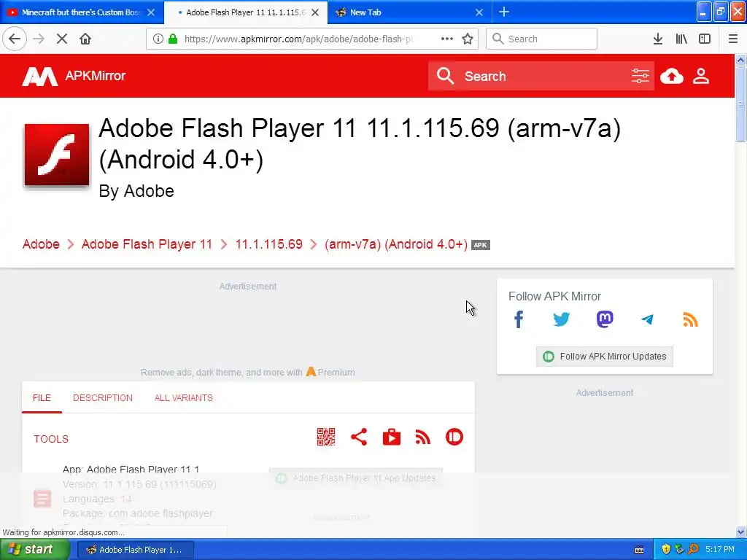Open the user account icon
The width and height of the screenshot is (747, 560).
click(701, 76)
